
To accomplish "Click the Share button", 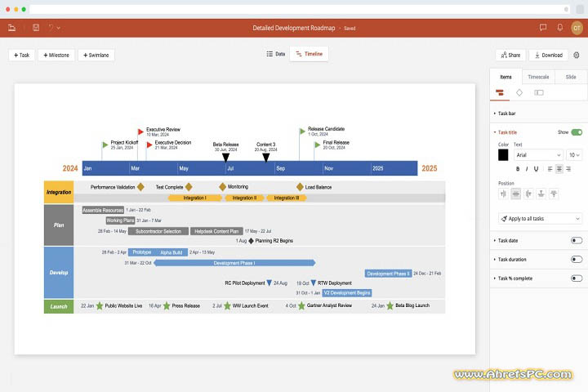I will tap(510, 56).
